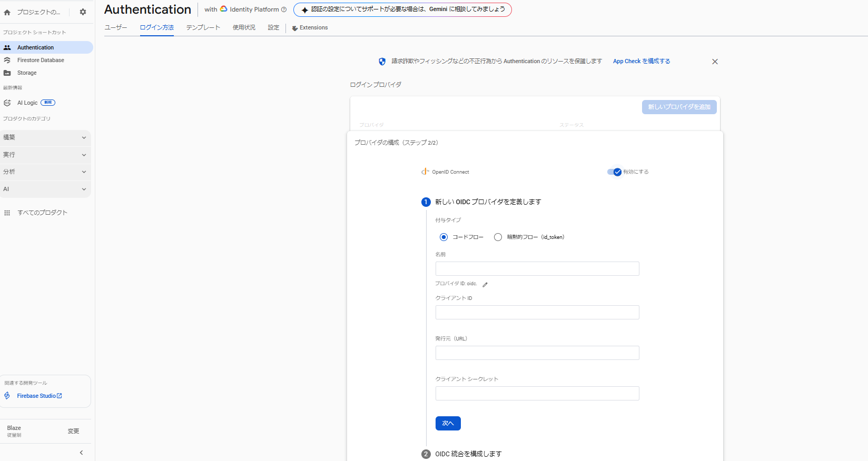Image resolution: width=868 pixels, height=461 pixels.
Task: Collapse the sidebar with the chevron
Action: 81,453
